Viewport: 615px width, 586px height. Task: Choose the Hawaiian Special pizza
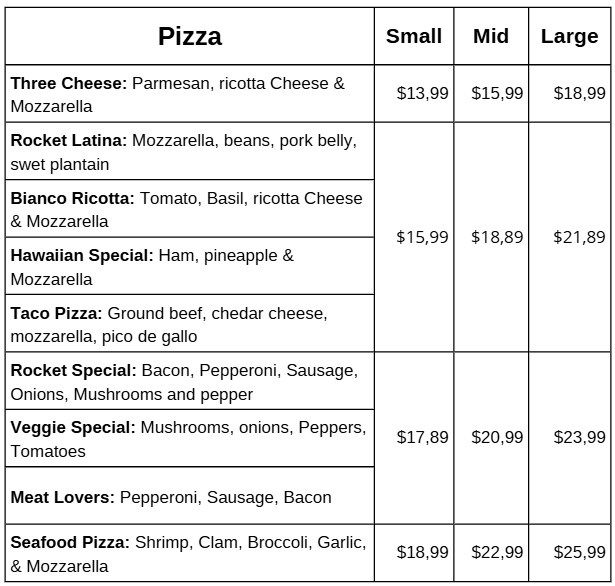[190, 266]
